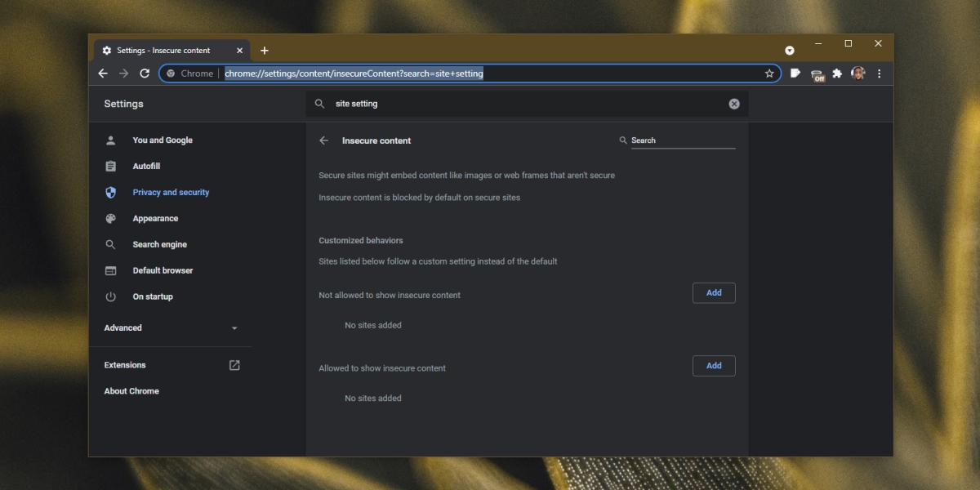Open On startup settings

(153, 296)
